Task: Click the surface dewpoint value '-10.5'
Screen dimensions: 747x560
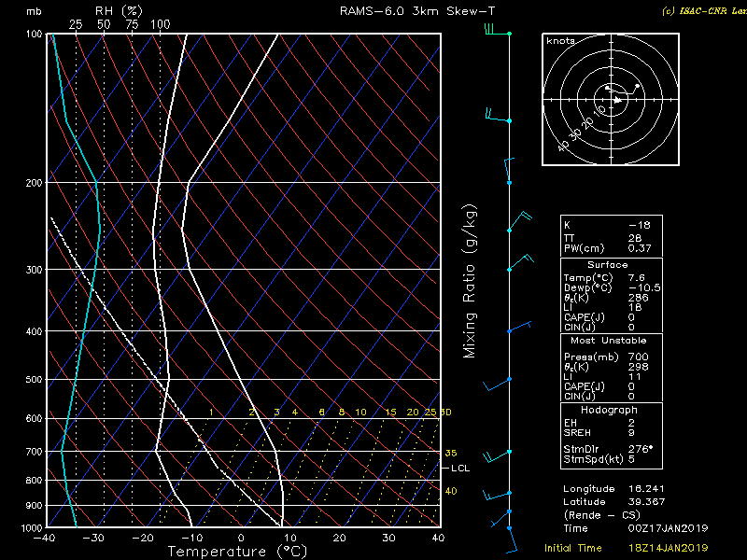Action: tap(644, 287)
